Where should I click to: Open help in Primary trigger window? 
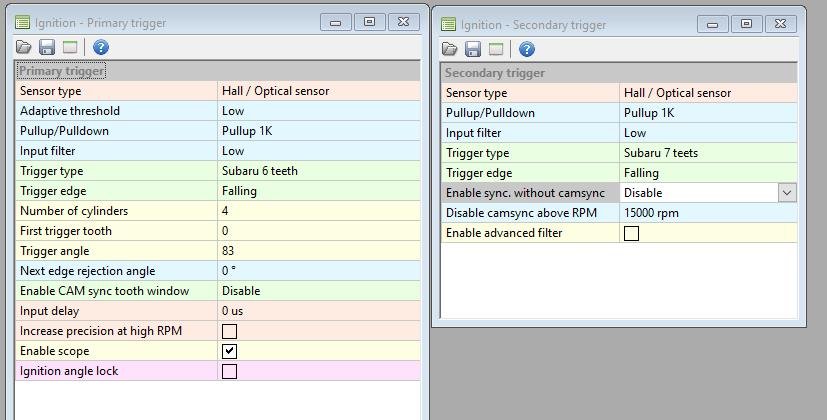pos(100,47)
